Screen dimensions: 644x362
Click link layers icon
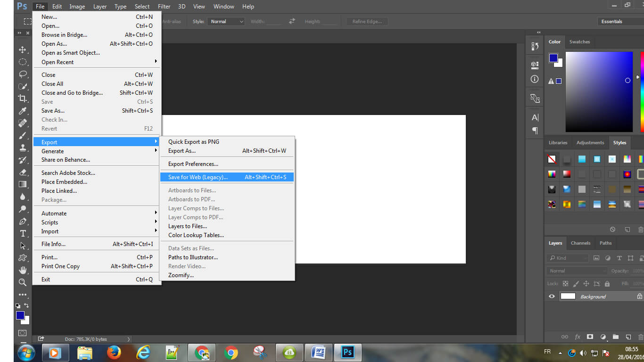point(565,337)
